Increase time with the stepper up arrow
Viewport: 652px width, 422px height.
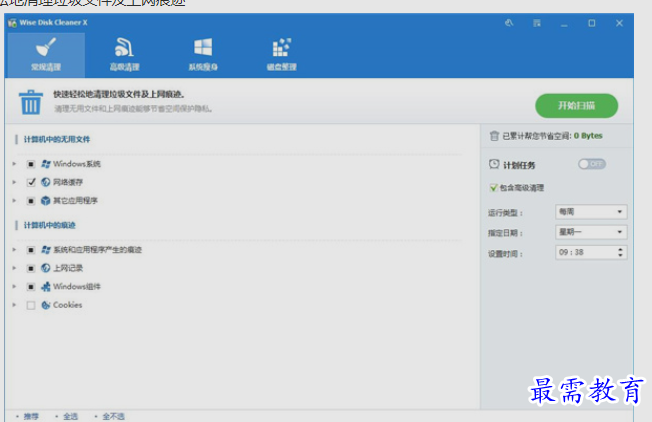pos(620,249)
